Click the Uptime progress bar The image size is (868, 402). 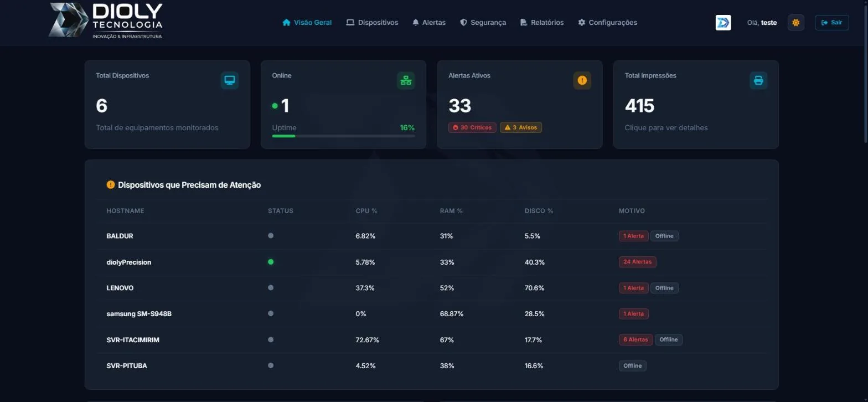click(343, 136)
